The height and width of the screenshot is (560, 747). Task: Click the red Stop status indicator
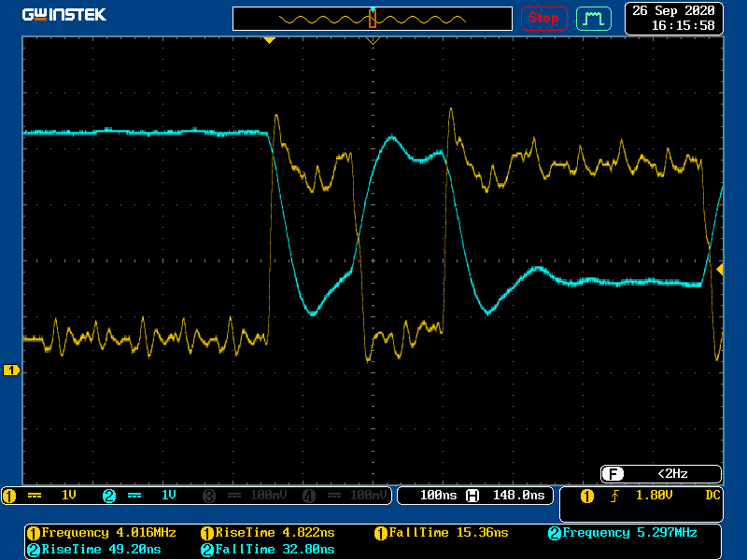coord(543,18)
